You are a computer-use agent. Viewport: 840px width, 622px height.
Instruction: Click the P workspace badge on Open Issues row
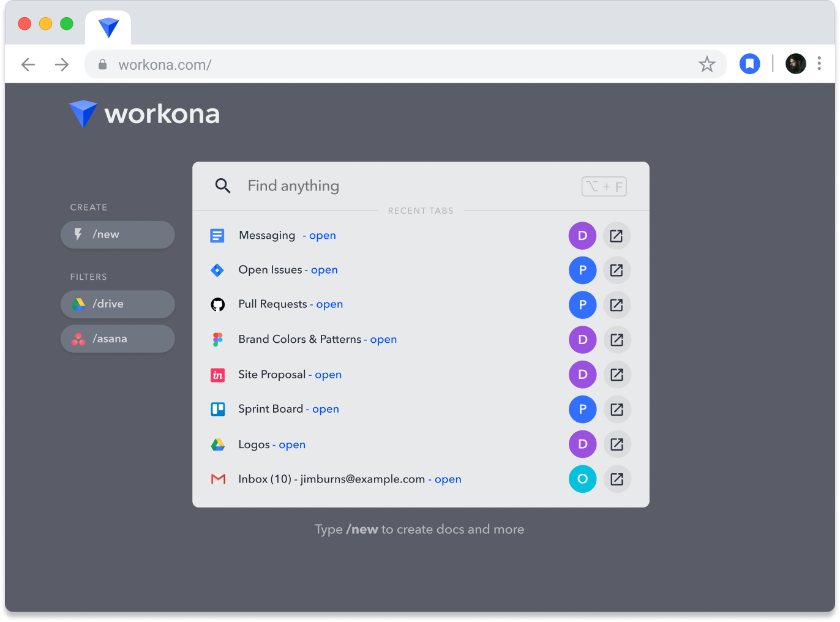(583, 270)
